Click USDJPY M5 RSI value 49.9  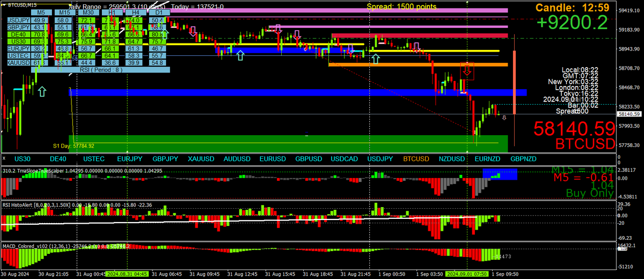(x=40, y=20)
